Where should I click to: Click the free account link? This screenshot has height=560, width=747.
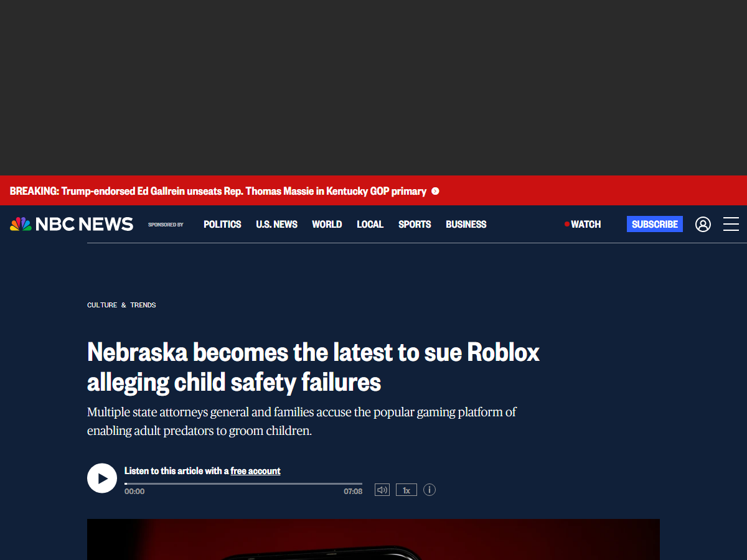(x=255, y=471)
